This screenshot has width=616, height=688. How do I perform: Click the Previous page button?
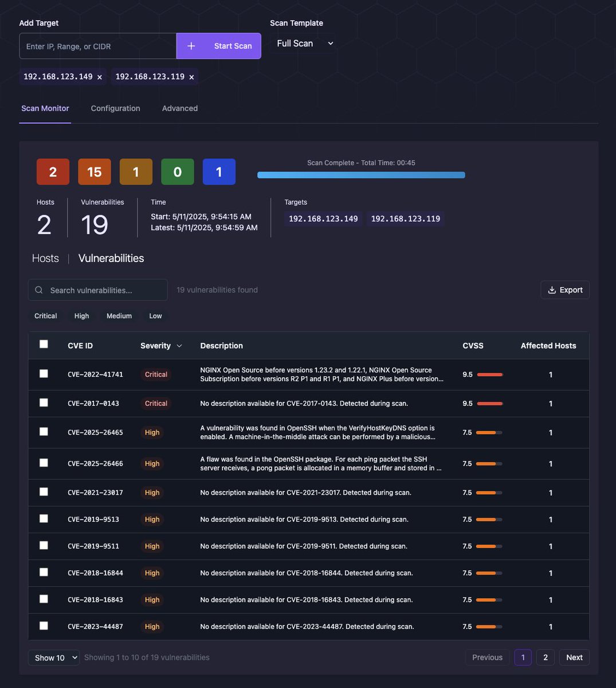[488, 658]
